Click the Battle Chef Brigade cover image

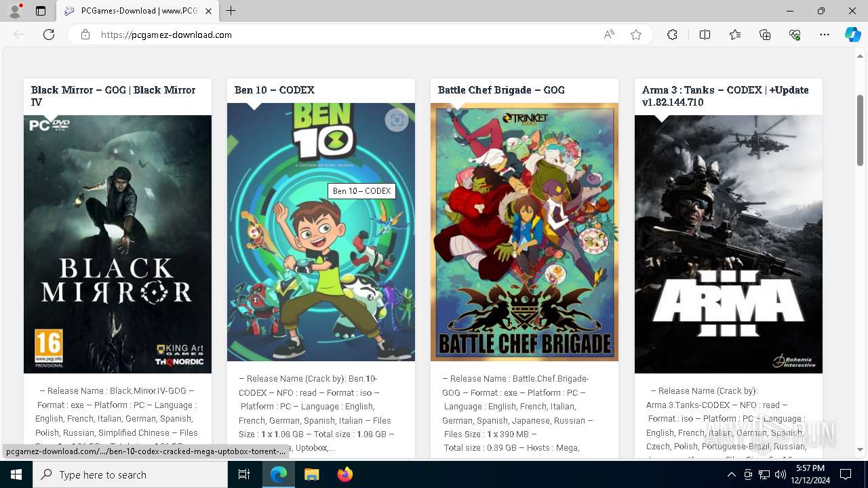tap(524, 232)
